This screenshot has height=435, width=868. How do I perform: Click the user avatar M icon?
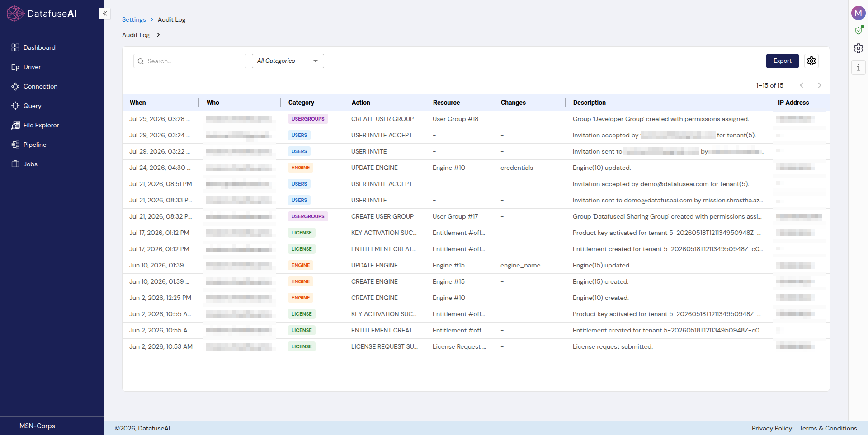[858, 13]
